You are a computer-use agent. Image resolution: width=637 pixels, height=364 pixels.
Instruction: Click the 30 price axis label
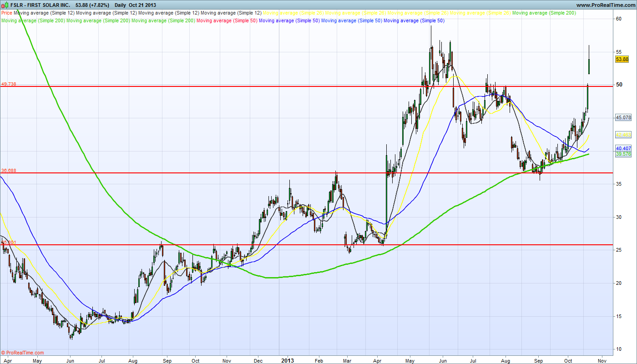[x=619, y=217]
